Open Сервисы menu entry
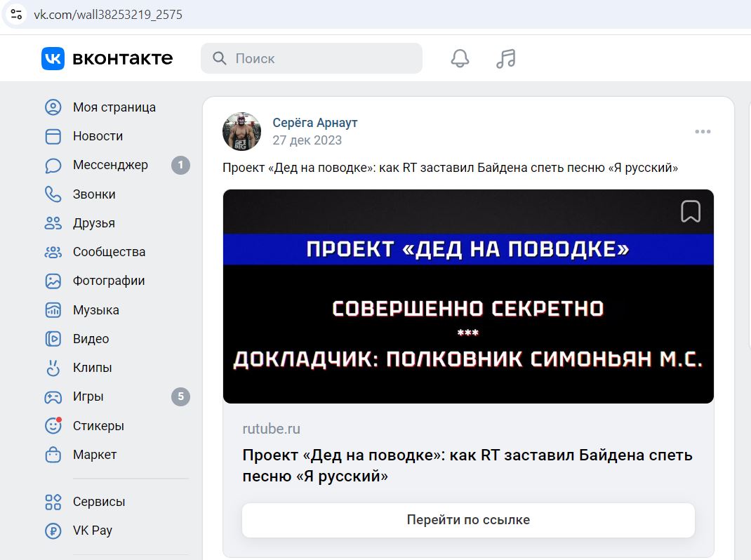The width and height of the screenshot is (751, 560). pos(99,502)
